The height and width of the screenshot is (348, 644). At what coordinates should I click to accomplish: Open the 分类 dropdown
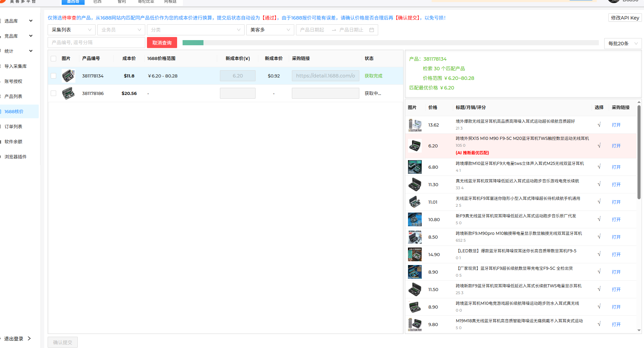click(x=196, y=30)
